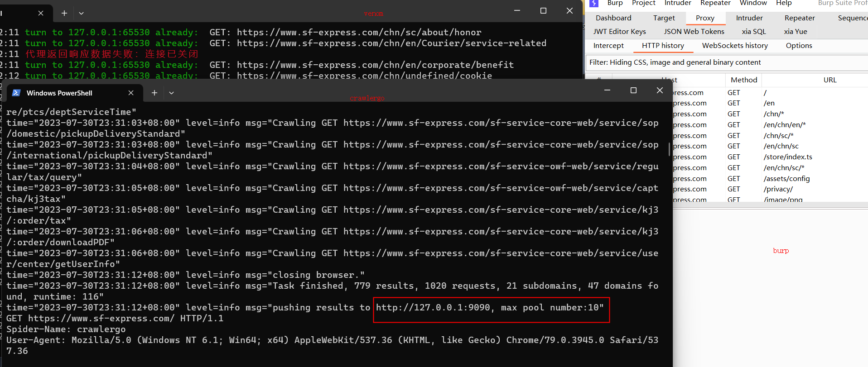The image size is (868, 367).
Task: Switch to the Intruder tab
Action: (x=749, y=18)
